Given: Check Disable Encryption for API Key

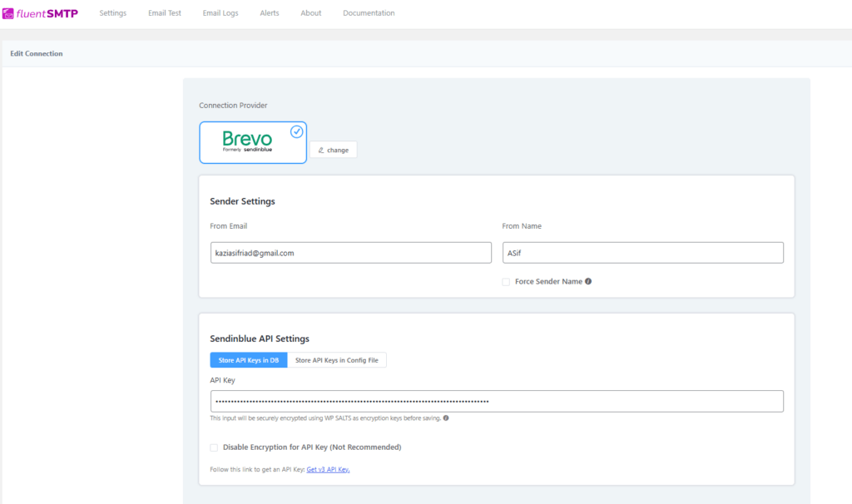Looking at the screenshot, I should tap(214, 447).
